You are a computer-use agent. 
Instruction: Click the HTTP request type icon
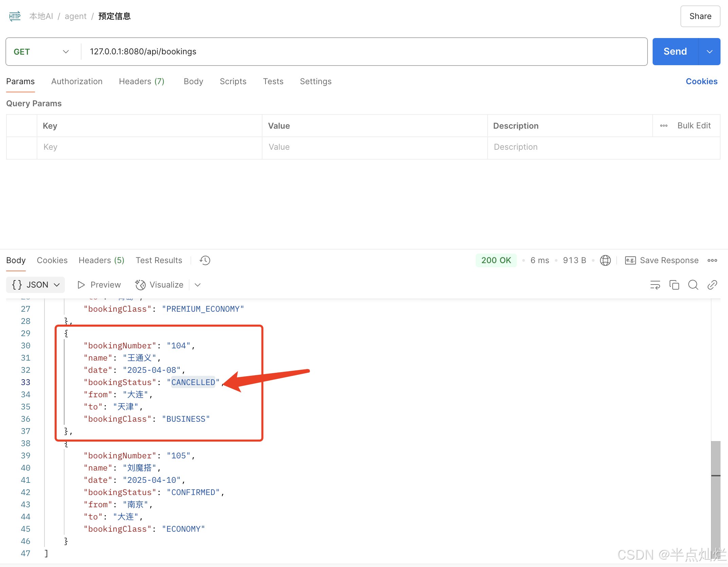(15, 16)
